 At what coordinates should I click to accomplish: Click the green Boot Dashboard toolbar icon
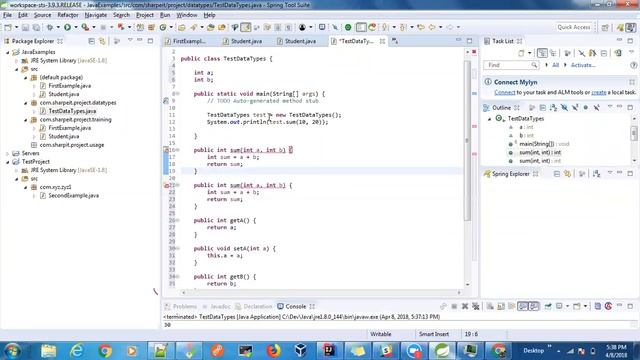coord(348,27)
